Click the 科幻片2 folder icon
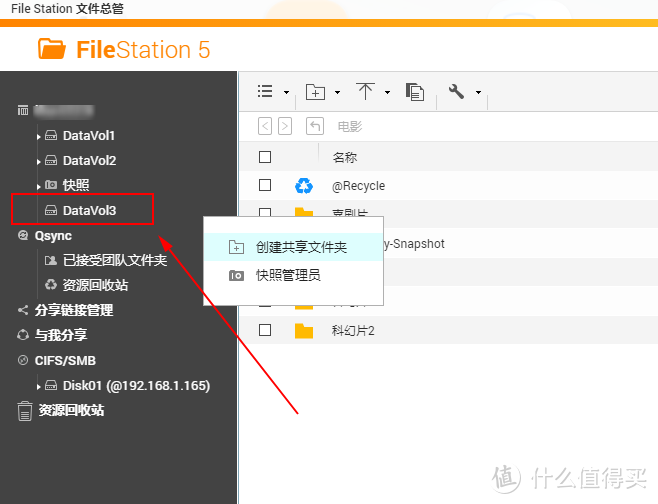Image resolution: width=658 pixels, height=504 pixels. 304,331
